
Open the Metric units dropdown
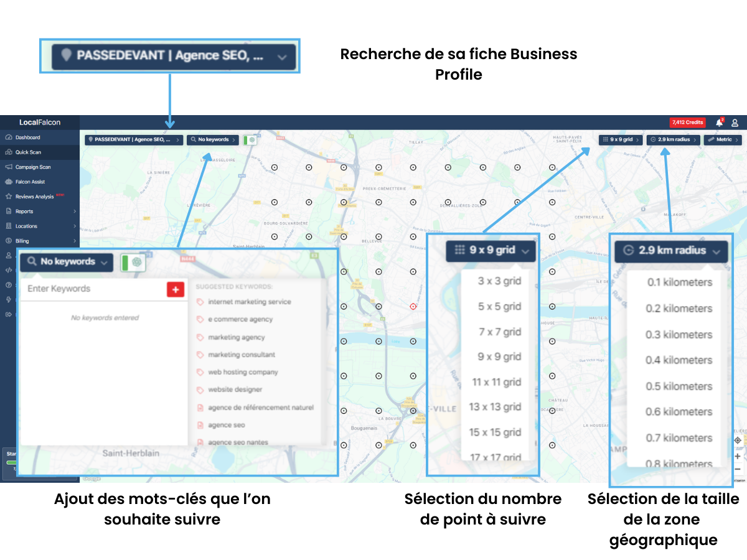[x=723, y=140]
